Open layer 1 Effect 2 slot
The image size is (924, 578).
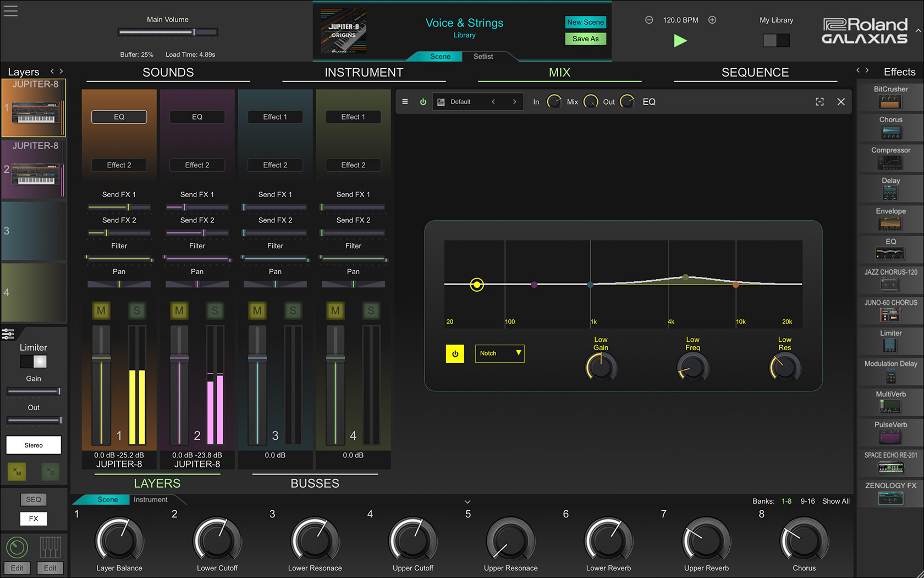[x=119, y=165]
